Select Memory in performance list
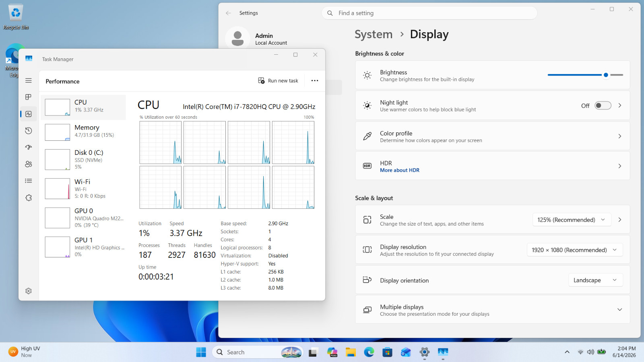 pos(83,132)
